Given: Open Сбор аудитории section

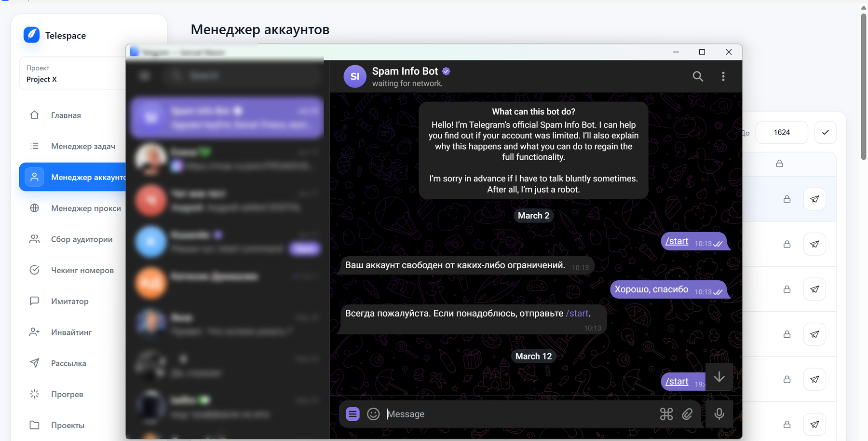Looking at the screenshot, I should [81, 239].
